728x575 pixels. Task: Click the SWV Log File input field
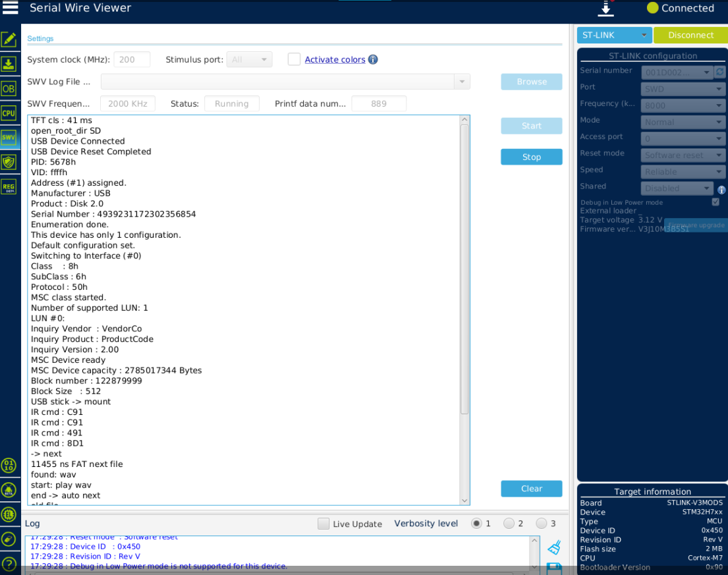(x=283, y=81)
